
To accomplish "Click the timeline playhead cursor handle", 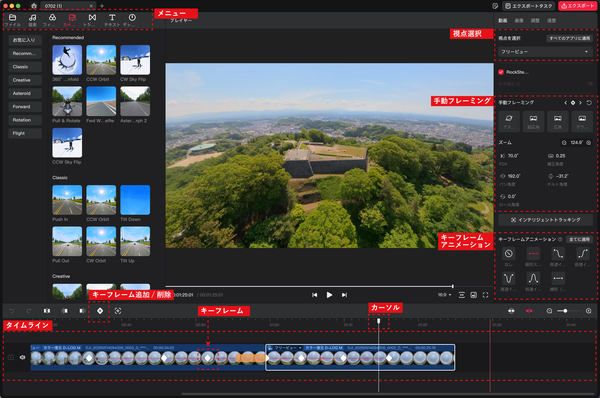I will tap(378, 321).
